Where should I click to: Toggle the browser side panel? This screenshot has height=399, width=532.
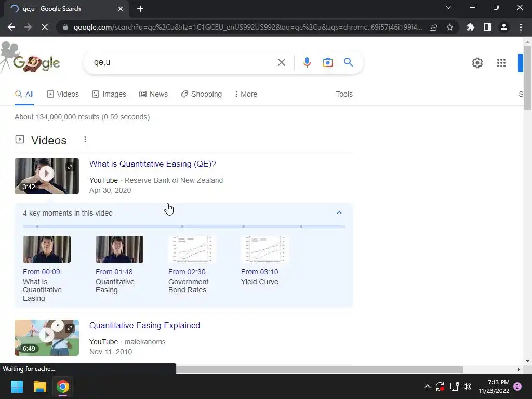coord(487,27)
